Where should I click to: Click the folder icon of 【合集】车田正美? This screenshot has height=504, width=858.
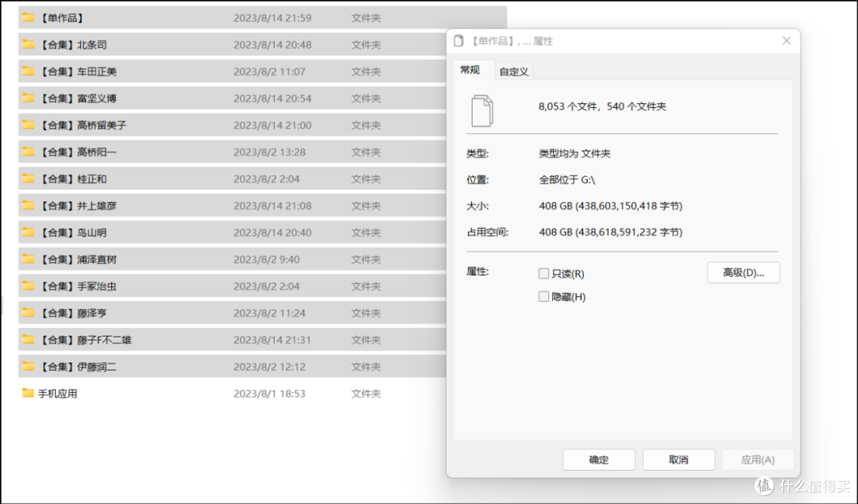[28, 71]
